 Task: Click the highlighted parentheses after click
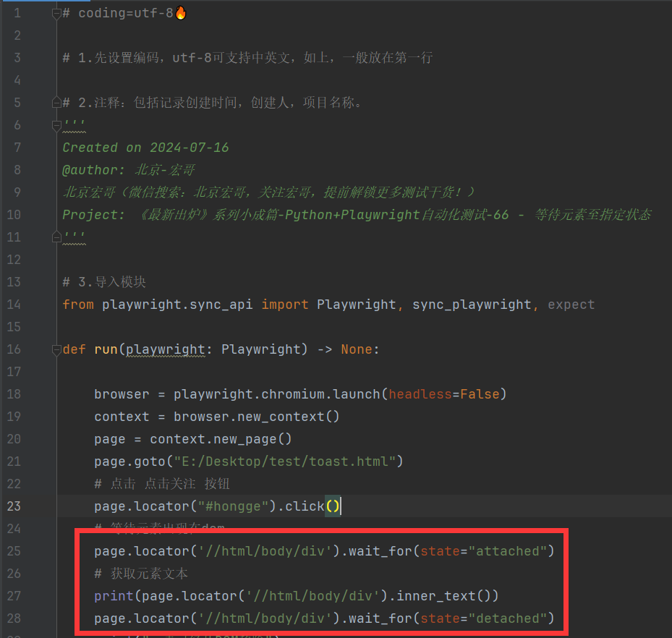[x=333, y=506]
